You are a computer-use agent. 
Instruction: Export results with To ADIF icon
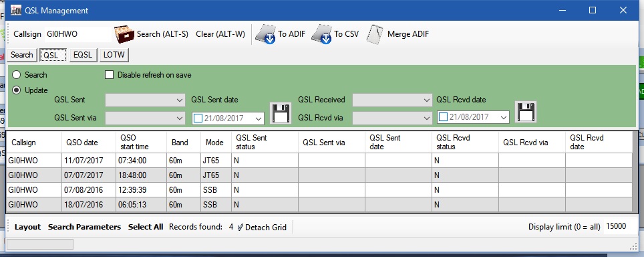(x=265, y=34)
